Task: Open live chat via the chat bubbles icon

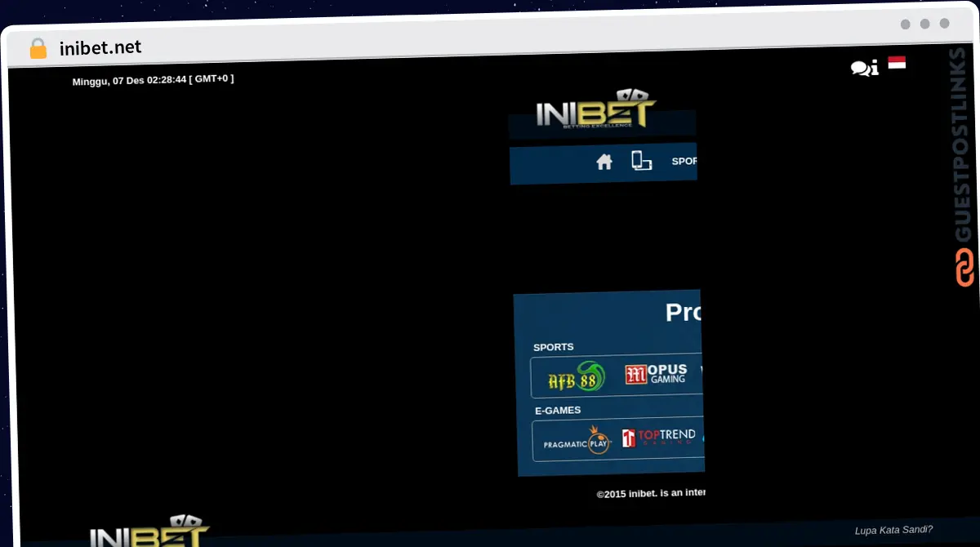Action: (859, 68)
